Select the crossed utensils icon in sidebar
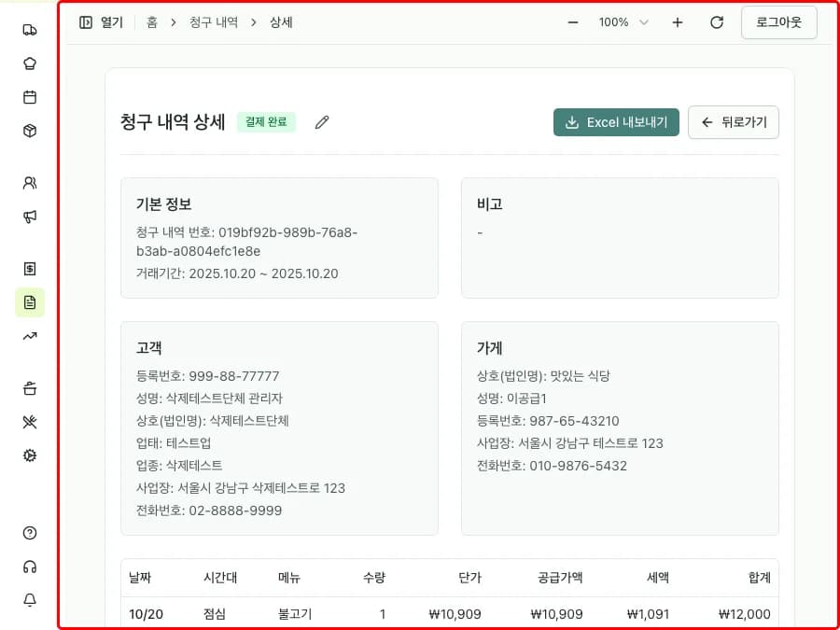Viewport: 840px width, 630px height. (29, 421)
